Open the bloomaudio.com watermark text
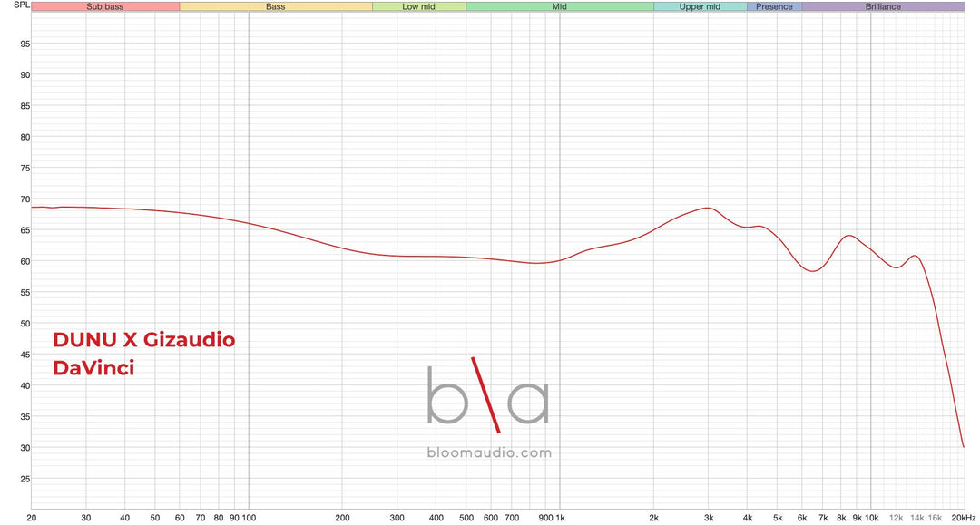This screenshot has height=525, width=980. [489, 452]
